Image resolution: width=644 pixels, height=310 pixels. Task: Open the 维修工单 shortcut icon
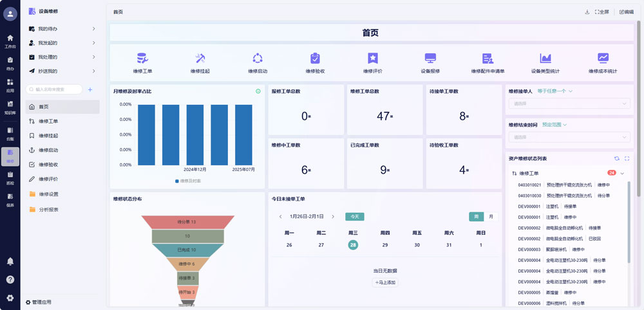pyautogui.click(x=142, y=59)
